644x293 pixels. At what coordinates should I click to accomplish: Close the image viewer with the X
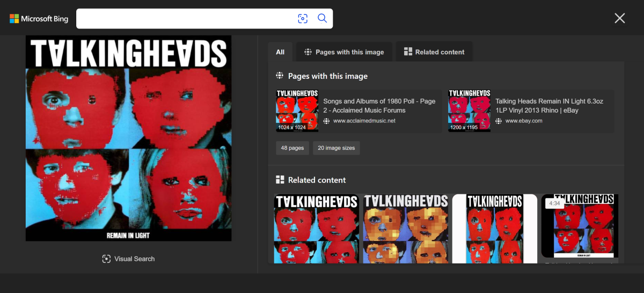pyautogui.click(x=620, y=18)
